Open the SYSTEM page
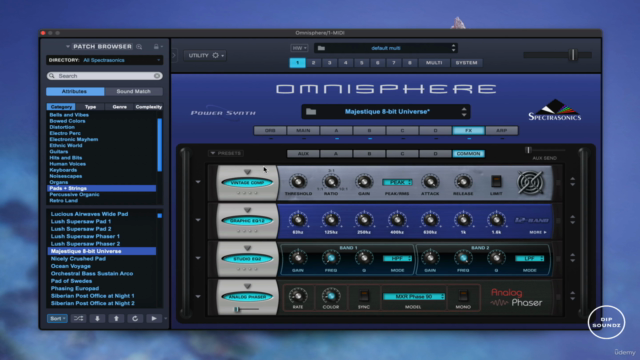640x360 pixels. point(467,63)
